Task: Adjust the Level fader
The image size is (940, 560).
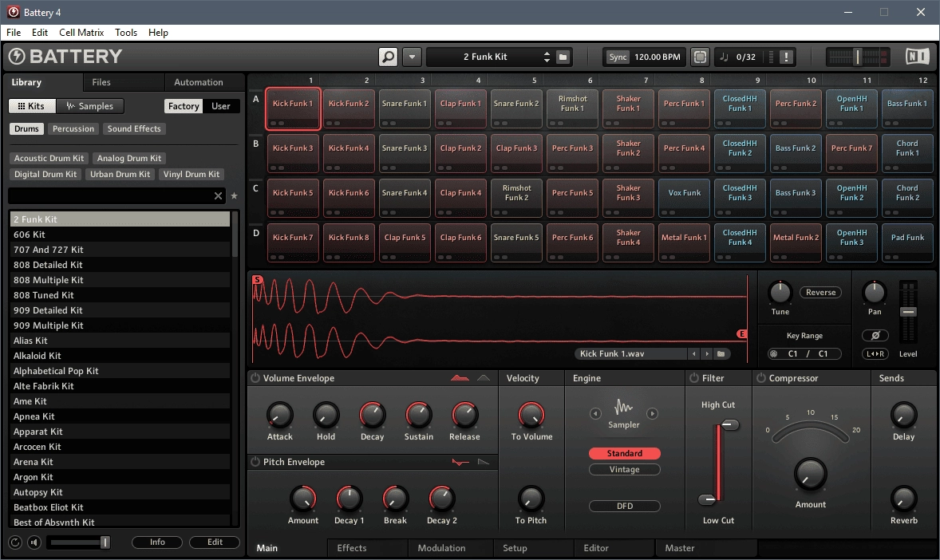Action: pyautogui.click(x=908, y=312)
